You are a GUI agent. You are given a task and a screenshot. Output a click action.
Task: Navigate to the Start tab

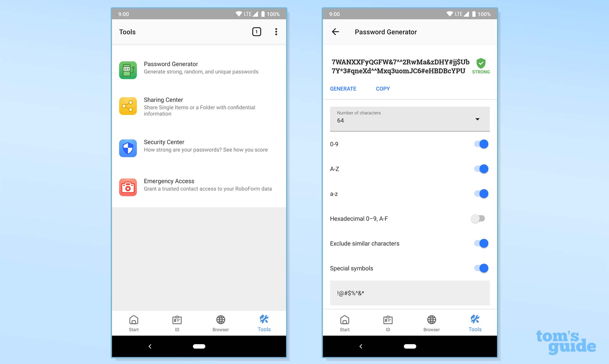[134, 323]
